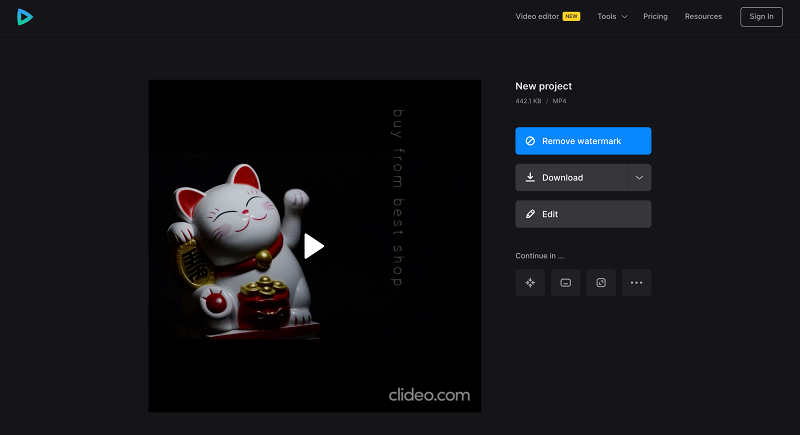
Task: Continue in the sparkle tool icon
Action: coord(530,283)
